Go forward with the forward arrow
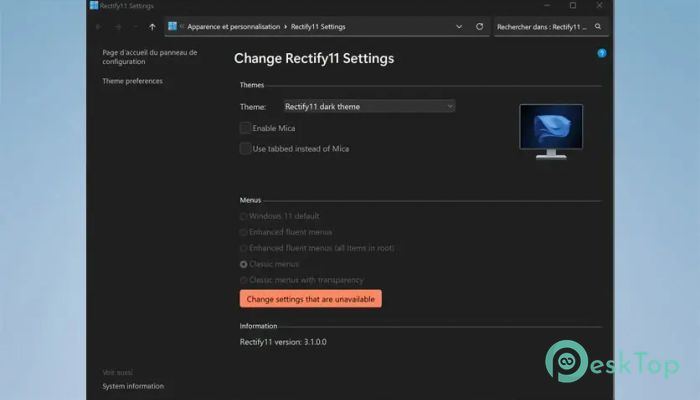This screenshot has width=700, height=400. 118,27
